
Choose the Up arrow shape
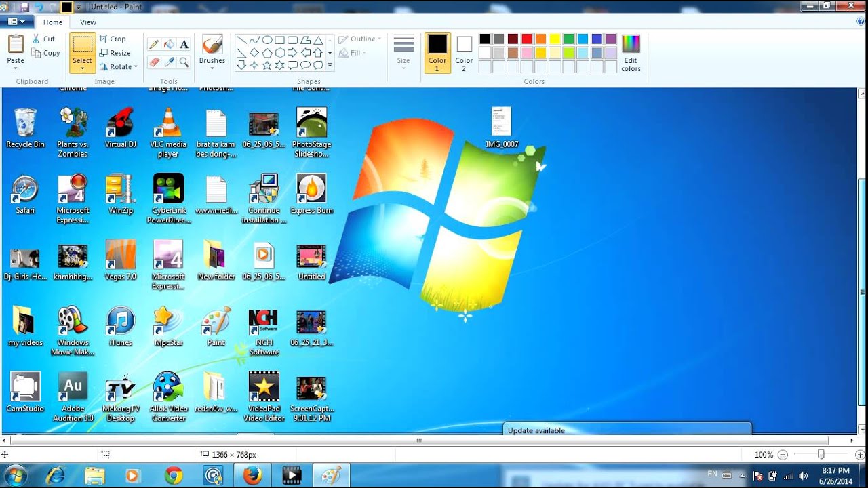click(318, 53)
